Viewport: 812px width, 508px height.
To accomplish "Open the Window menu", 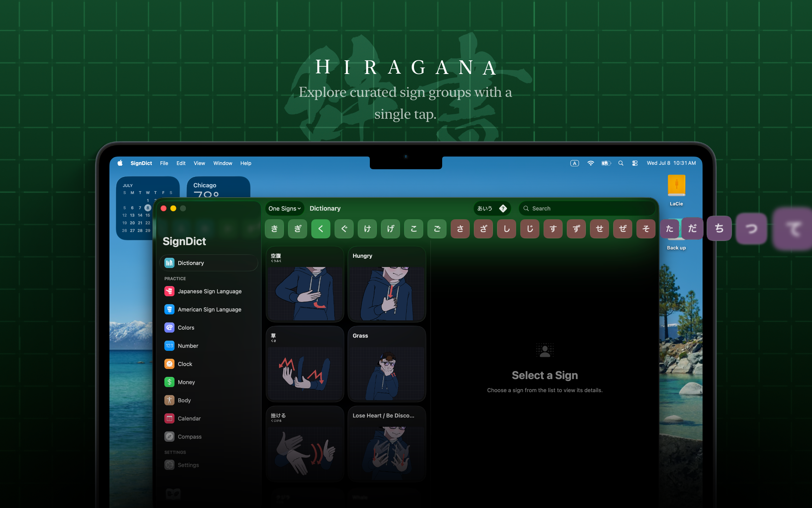I will [x=223, y=163].
